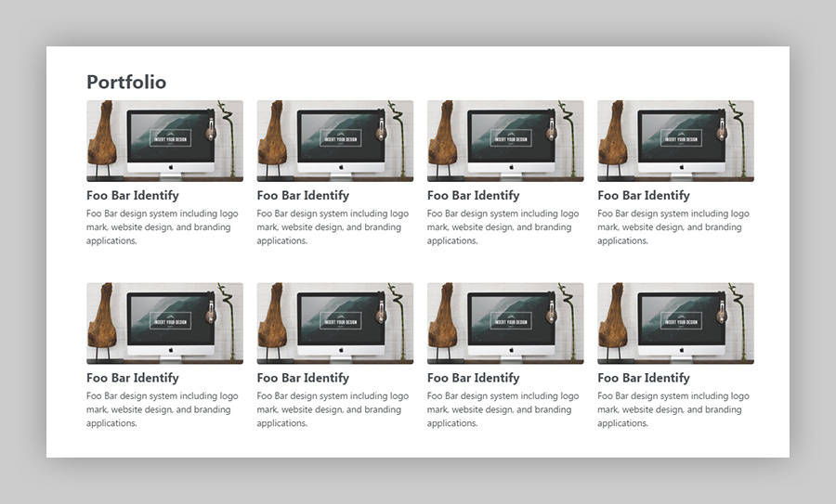Click the description text of the first top-row card
This screenshot has height=504, width=836.
coord(162,227)
